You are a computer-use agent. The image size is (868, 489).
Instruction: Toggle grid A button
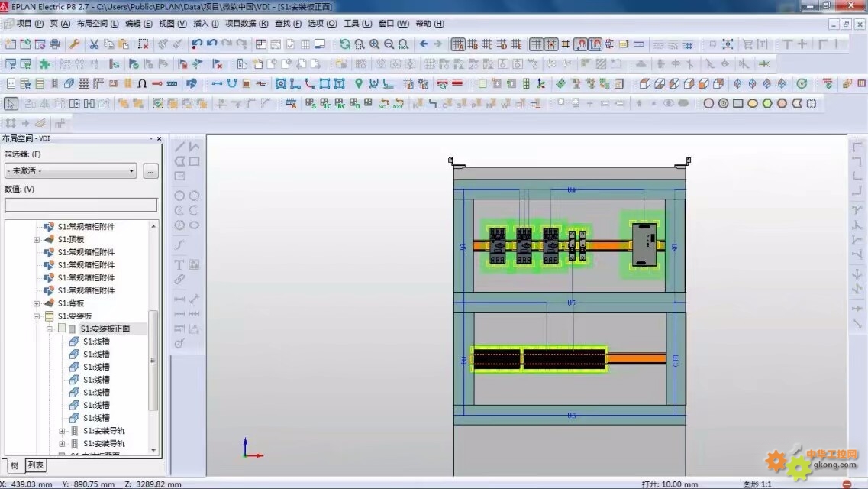click(x=458, y=44)
